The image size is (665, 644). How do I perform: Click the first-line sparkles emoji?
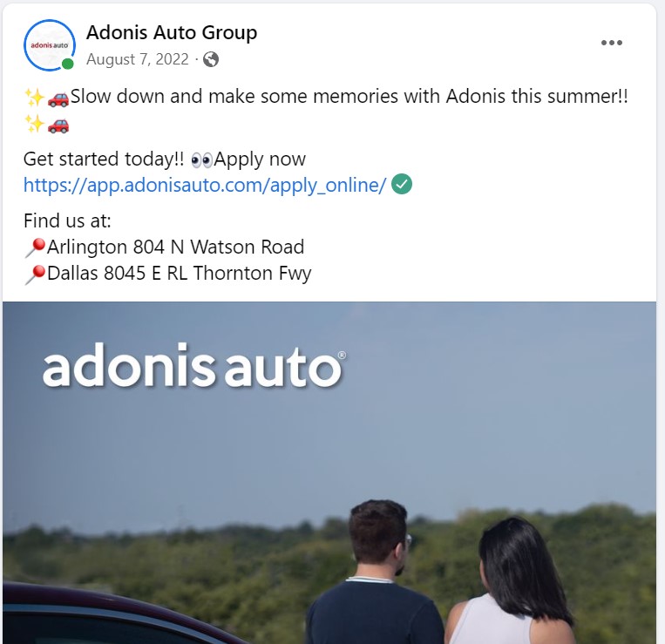point(34,97)
